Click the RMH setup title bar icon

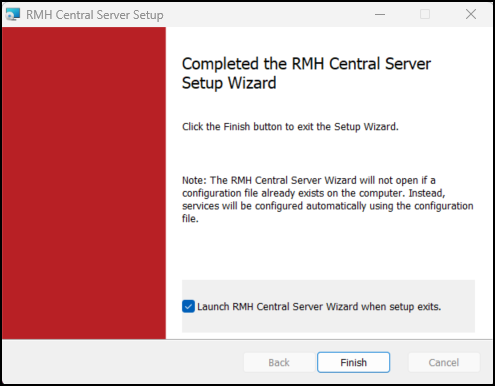pos(13,15)
